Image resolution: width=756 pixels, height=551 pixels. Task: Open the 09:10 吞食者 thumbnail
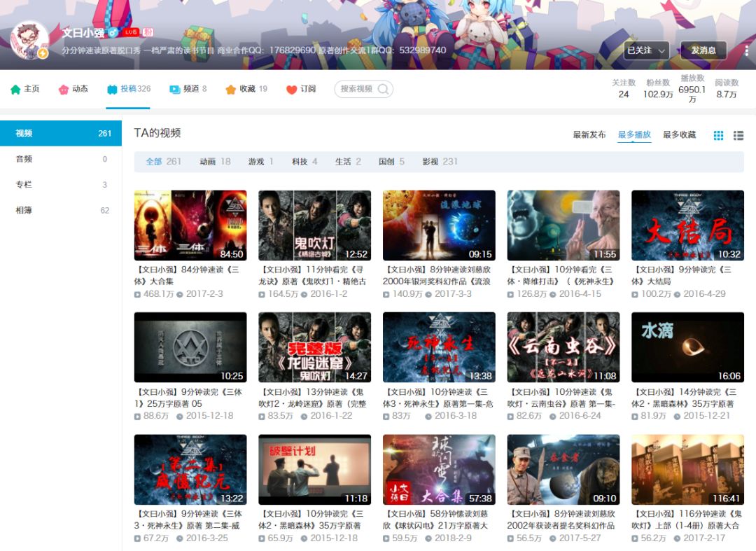(563, 470)
